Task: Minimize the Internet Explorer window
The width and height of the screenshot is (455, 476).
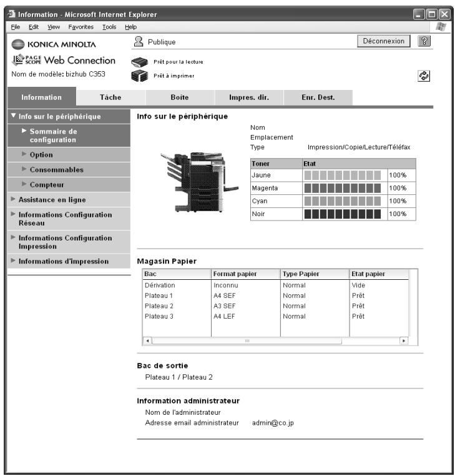Action: 419,14
